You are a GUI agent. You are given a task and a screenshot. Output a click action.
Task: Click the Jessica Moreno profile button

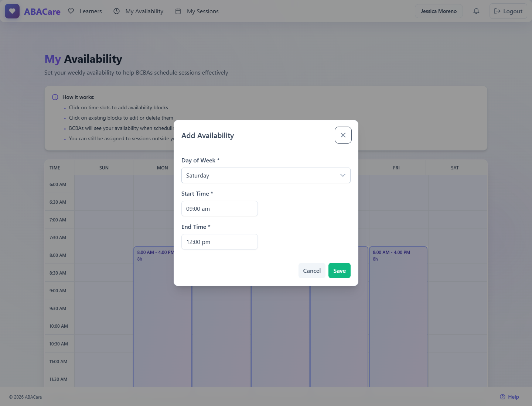pyautogui.click(x=439, y=11)
